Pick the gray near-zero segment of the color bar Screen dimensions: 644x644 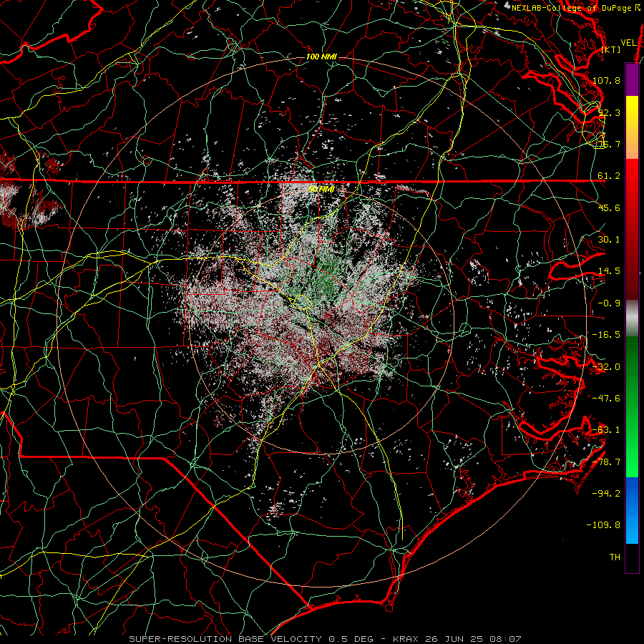pyautogui.click(x=632, y=317)
